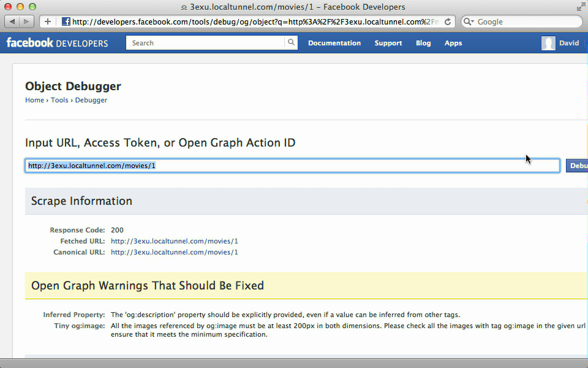Open the Fetched URL link
Viewport: 588px width, 368px height.
tap(175, 241)
